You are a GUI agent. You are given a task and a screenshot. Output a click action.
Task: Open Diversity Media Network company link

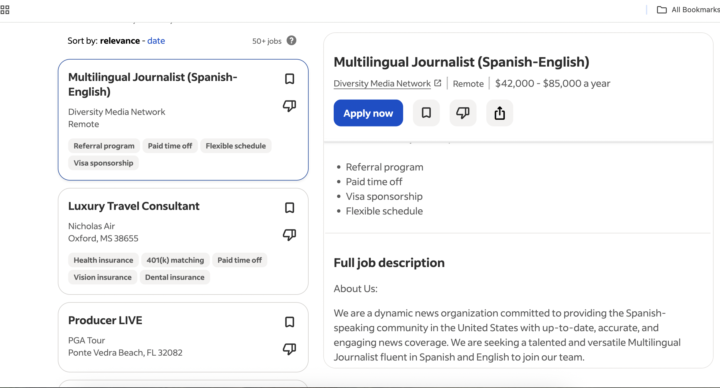[382, 84]
